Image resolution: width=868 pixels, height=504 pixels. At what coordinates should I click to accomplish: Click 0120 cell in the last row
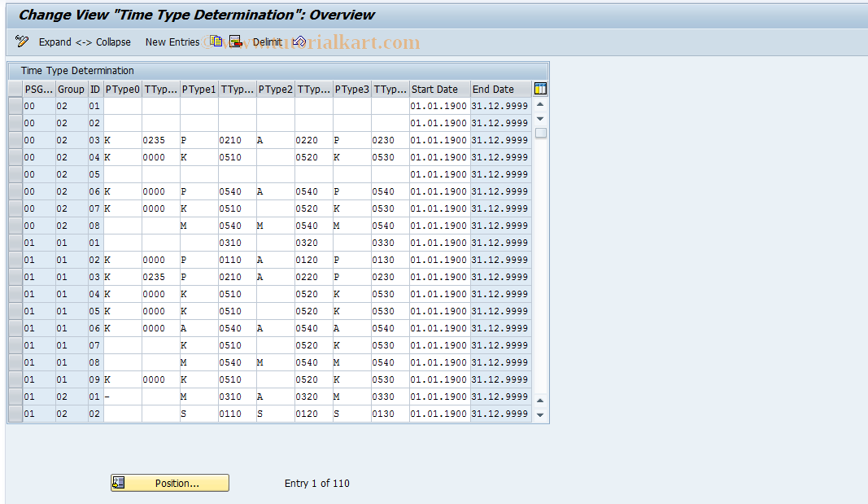point(313,414)
